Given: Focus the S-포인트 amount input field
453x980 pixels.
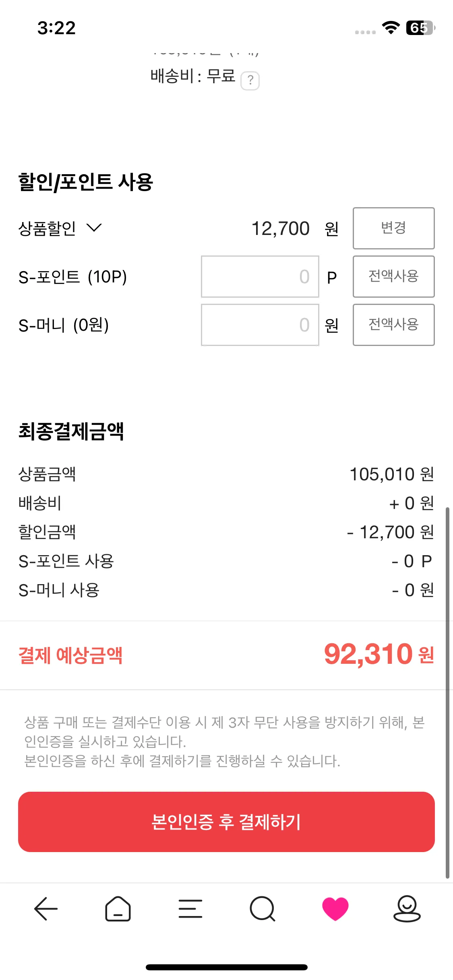Looking at the screenshot, I should (x=260, y=277).
